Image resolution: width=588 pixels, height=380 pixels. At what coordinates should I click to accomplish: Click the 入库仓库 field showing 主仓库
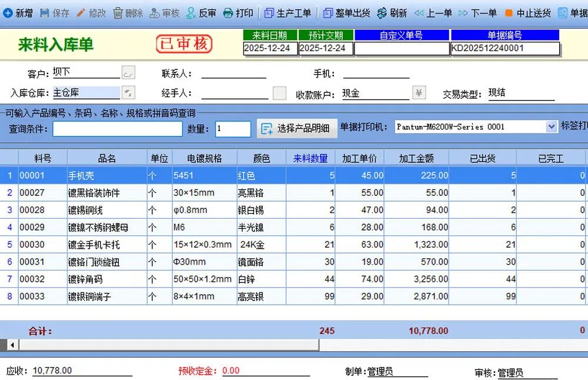click(x=86, y=93)
